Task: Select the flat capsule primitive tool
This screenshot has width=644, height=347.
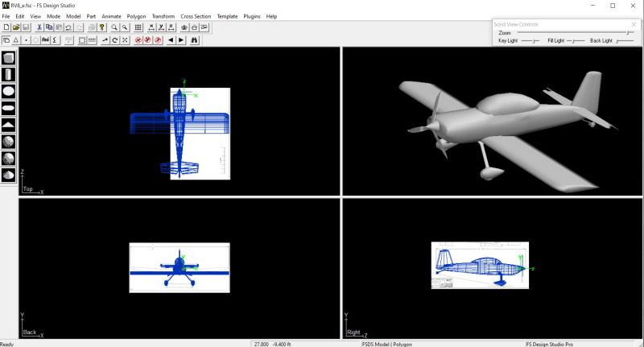Action: click(x=9, y=109)
